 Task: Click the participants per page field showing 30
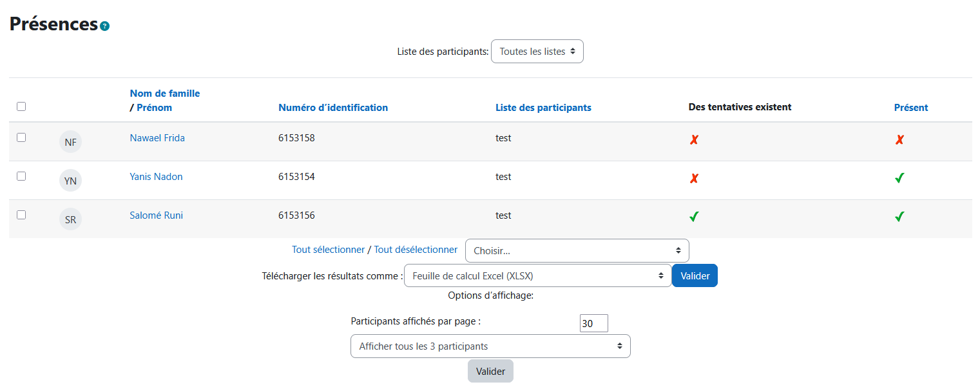[594, 323]
